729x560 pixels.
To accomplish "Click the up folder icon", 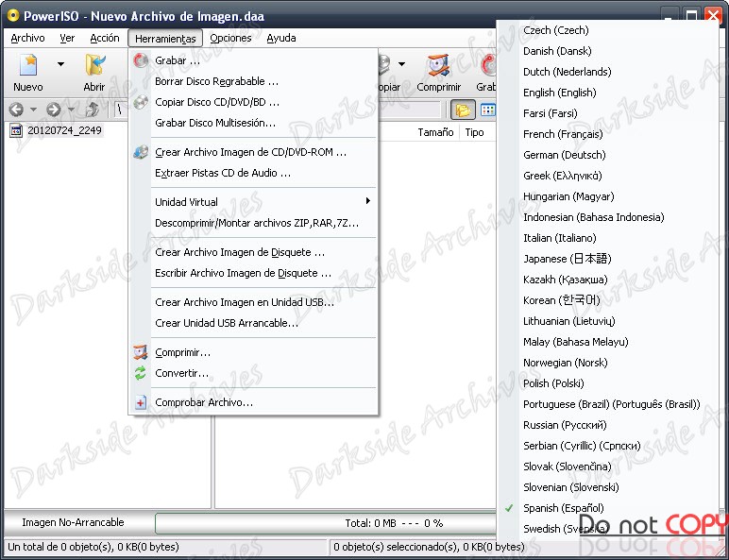I will coord(92,110).
